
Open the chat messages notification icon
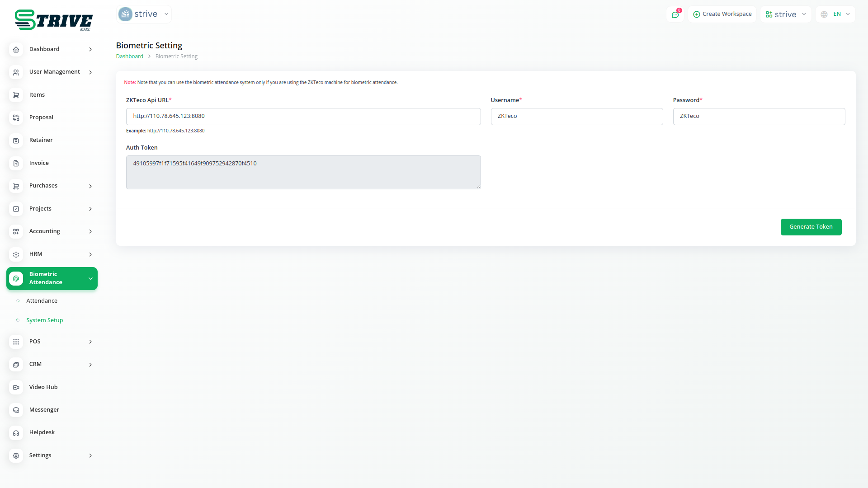coord(675,14)
